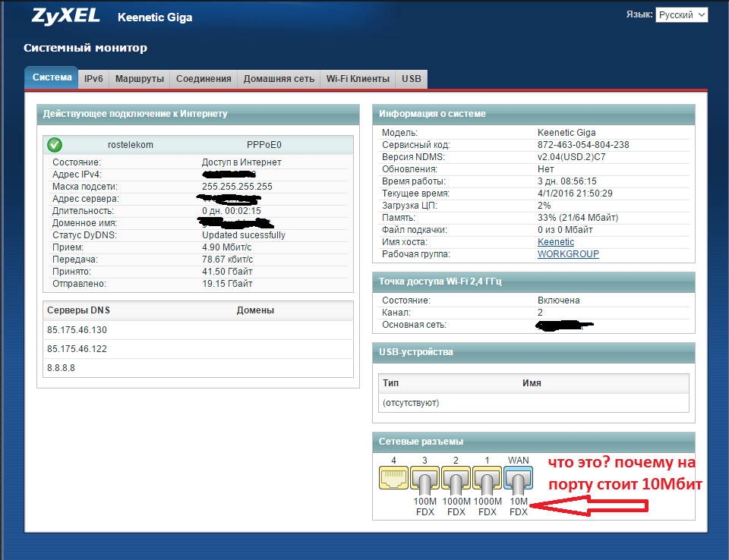
Task: Click the green connection status checkmark
Action: (55, 145)
